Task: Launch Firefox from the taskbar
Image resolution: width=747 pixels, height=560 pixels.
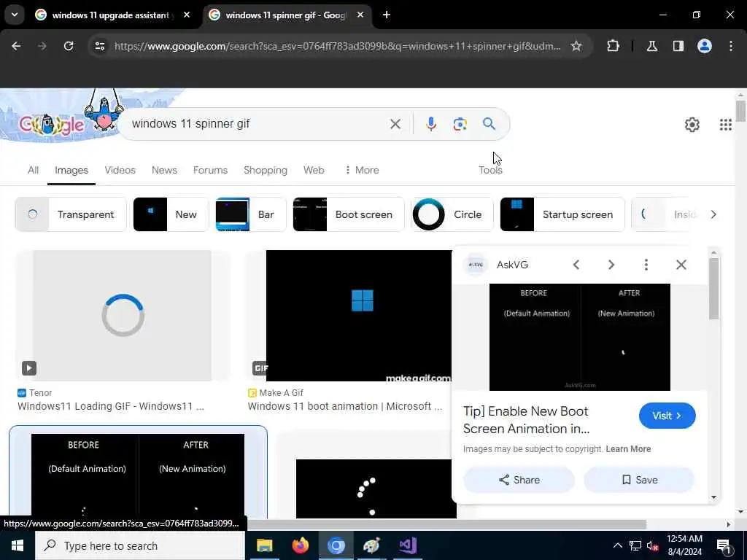Action: click(300, 545)
